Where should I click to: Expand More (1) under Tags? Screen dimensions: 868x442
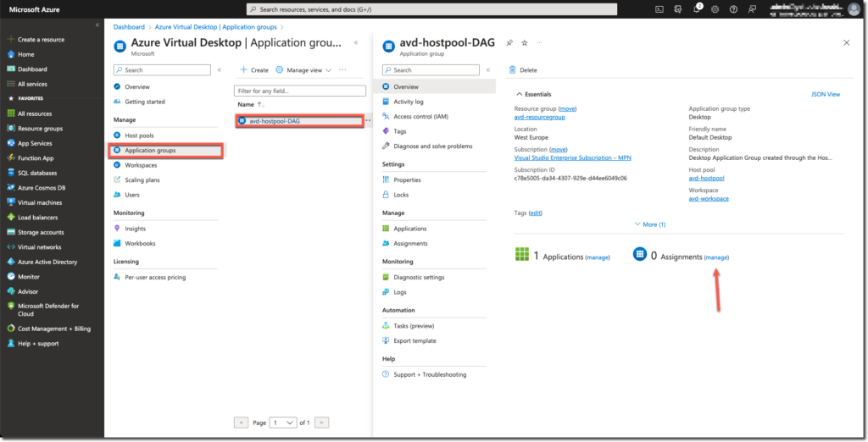pos(650,224)
